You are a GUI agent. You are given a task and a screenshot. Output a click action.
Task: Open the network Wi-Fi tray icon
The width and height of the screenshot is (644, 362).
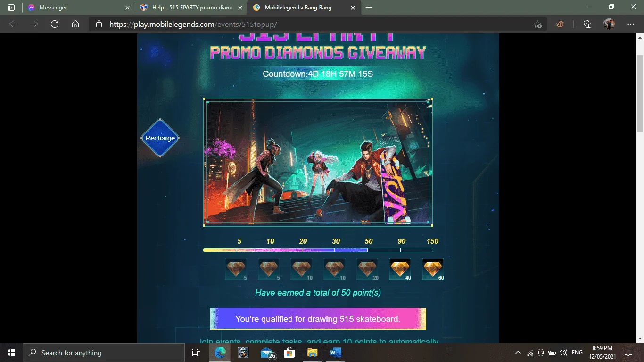point(530,353)
